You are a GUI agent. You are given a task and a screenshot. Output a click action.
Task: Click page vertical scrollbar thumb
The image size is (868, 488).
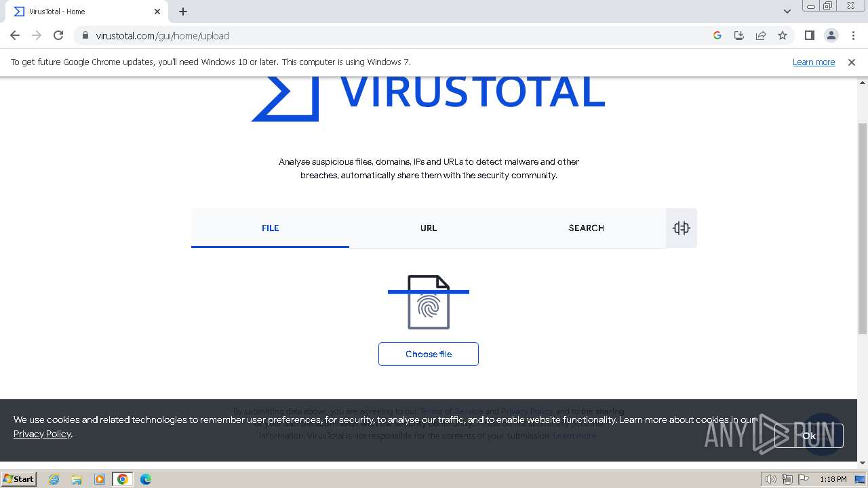coord(863,228)
